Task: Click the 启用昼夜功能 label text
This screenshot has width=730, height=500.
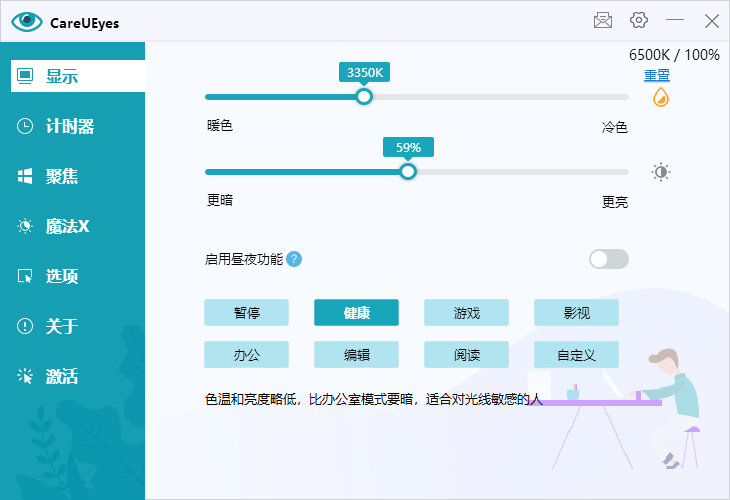Action: 243,259
